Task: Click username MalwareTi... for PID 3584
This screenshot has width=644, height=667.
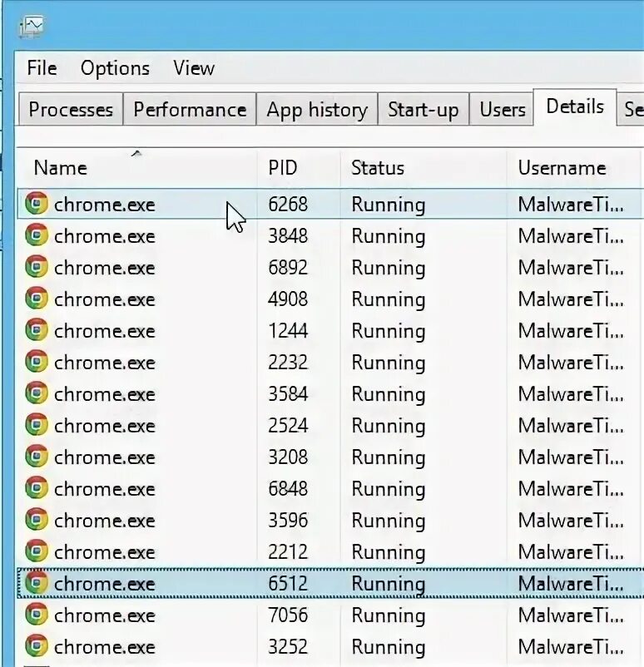Action: click(x=571, y=394)
